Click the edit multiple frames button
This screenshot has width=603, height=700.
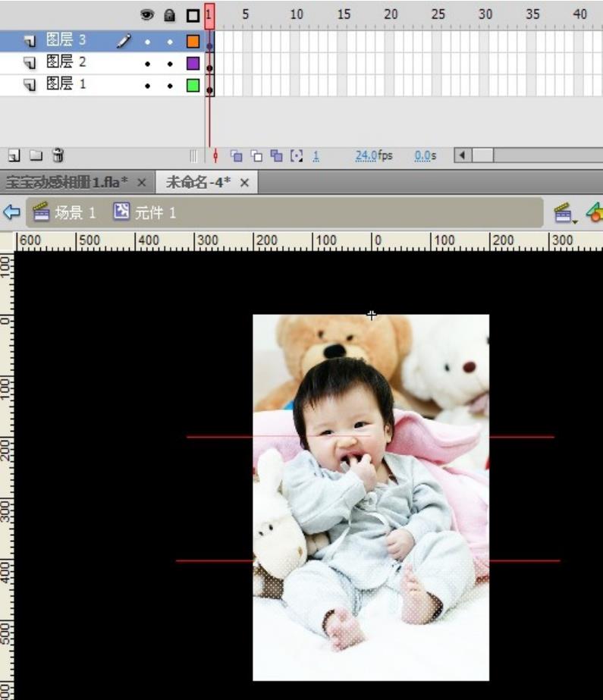pos(276,156)
